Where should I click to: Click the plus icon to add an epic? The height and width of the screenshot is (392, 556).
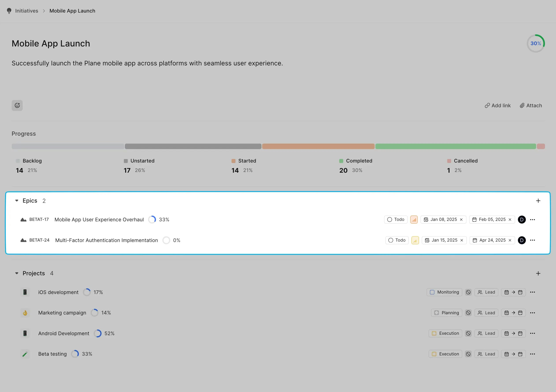point(538,201)
